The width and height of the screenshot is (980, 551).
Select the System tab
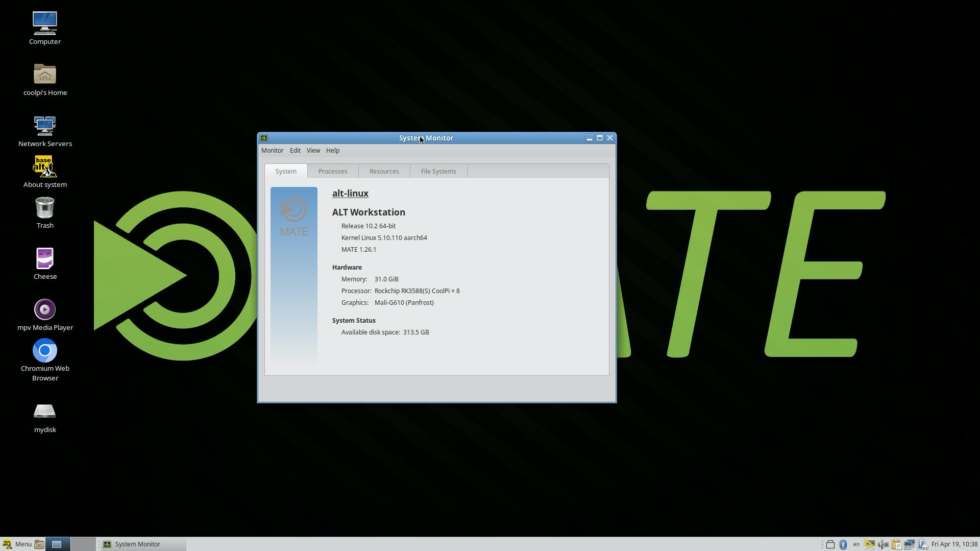(x=286, y=171)
